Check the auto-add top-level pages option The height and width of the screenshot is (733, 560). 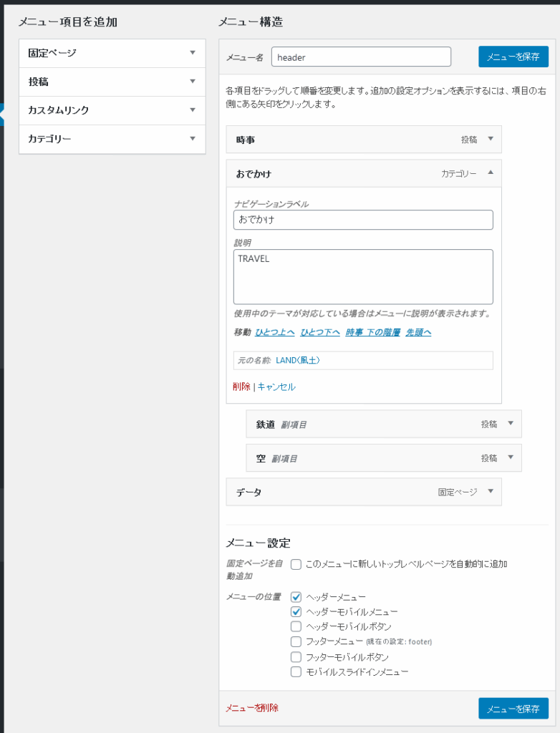tap(296, 564)
